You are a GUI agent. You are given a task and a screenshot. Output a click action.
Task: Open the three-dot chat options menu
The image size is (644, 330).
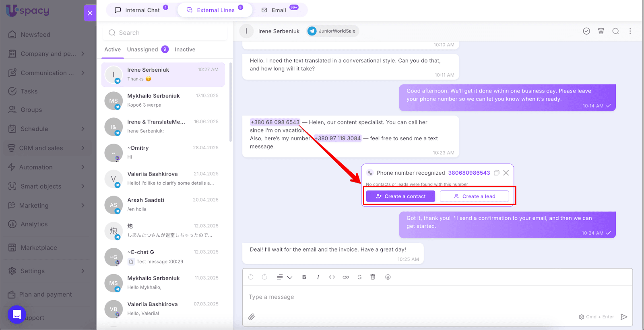(x=630, y=31)
